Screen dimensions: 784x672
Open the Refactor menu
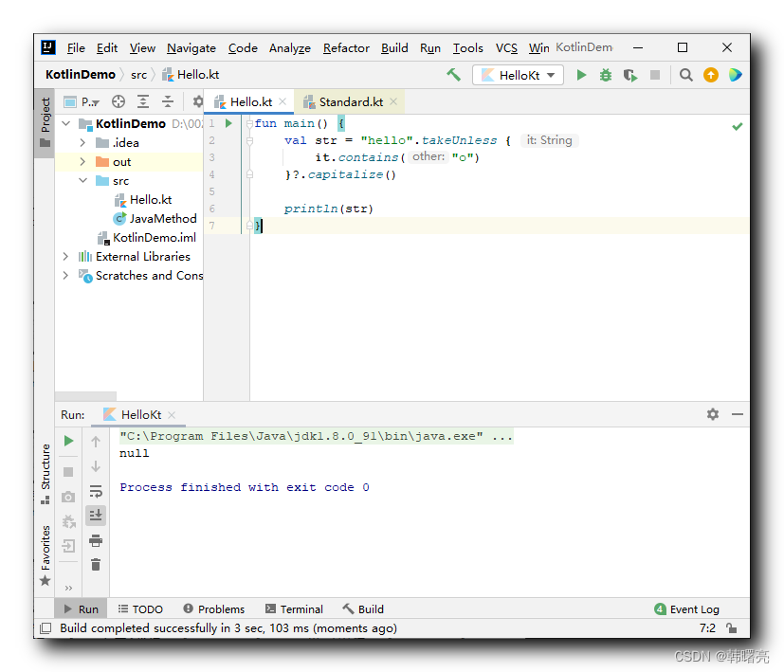point(346,48)
